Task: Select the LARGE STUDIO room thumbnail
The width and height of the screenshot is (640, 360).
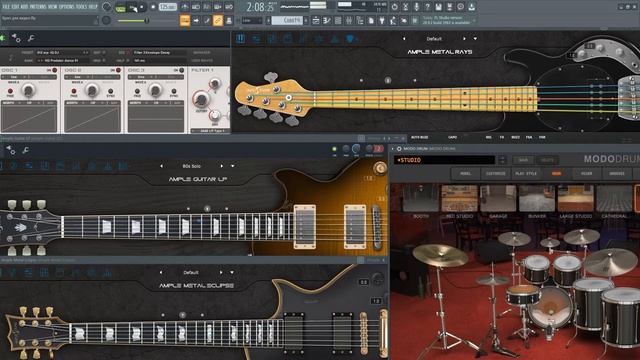Action: pyautogui.click(x=576, y=198)
